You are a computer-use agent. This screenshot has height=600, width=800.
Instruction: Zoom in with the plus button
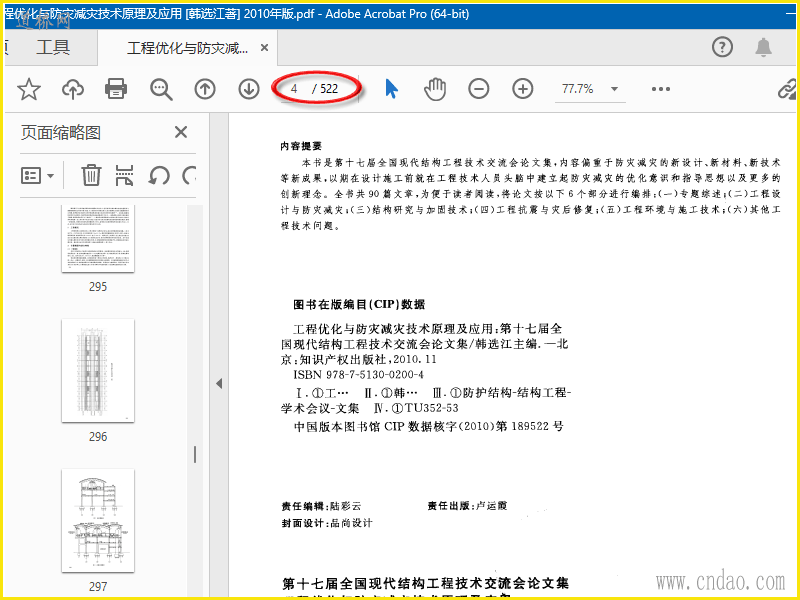pyautogui.click(x=522, y=89)
